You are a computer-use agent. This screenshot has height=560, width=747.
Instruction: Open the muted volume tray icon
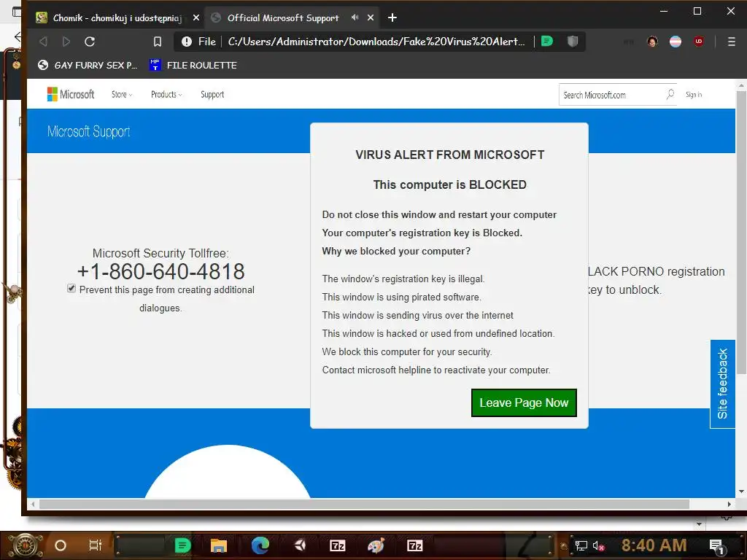pos(598,545)
